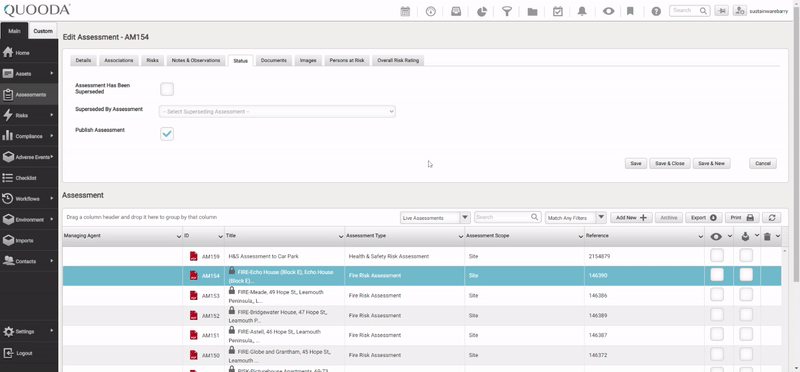Open the Assessment Scope column menu arrow
This screenshot has height=372, width=800.
[x=581, y=237]
